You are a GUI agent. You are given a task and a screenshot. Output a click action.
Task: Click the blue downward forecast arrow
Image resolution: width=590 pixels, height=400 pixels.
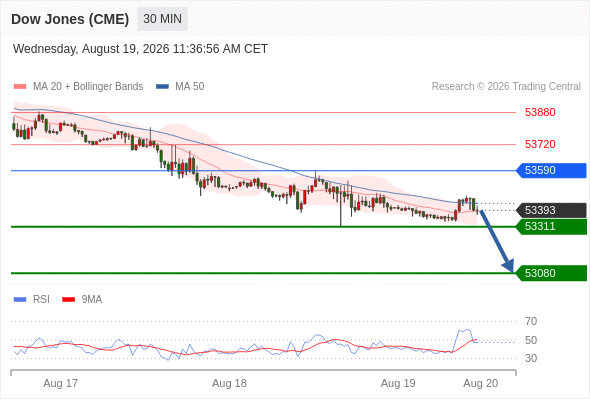tap(496, 241)
